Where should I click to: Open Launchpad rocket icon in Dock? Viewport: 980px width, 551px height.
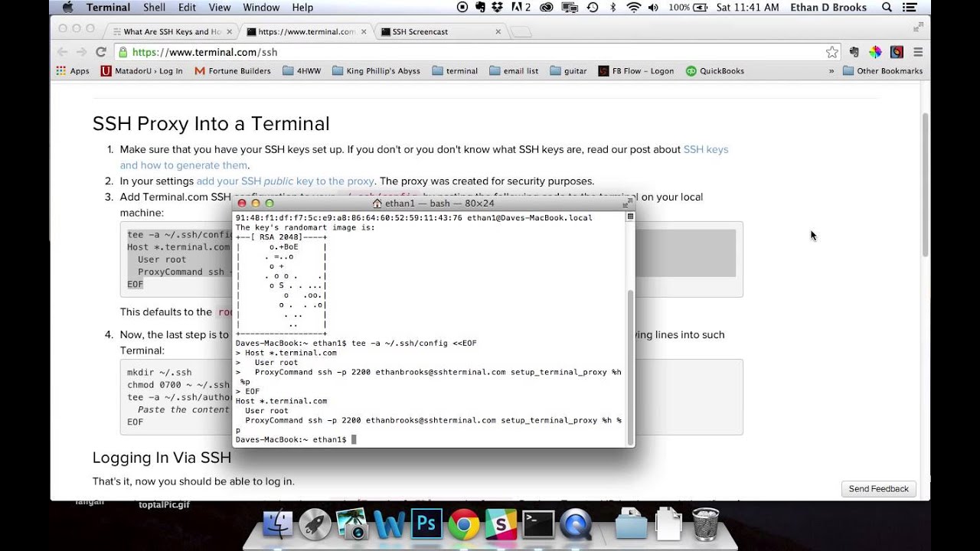pyautogui.click(x=315, y=524)
